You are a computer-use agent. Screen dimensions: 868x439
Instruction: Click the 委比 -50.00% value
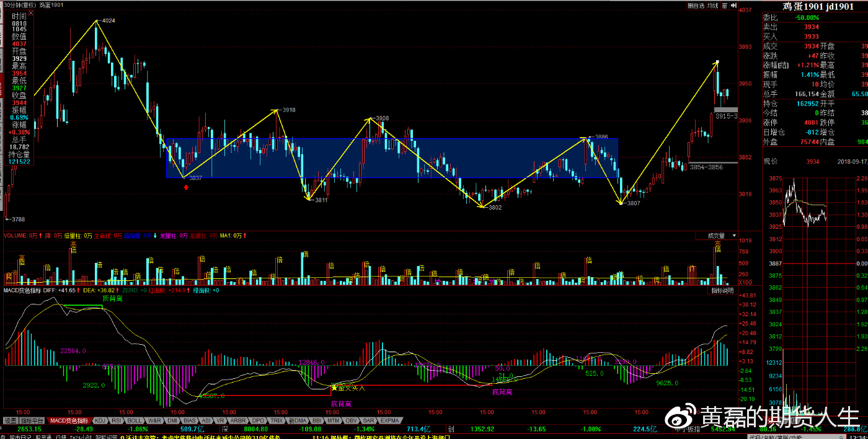click(807, 17)
